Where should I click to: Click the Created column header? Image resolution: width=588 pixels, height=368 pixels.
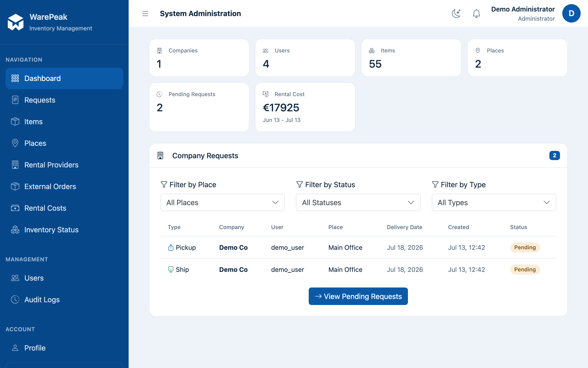(458, 227)
